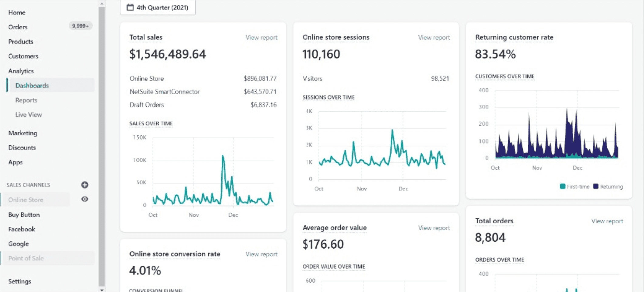This screenshot has width=644, height=292.
Task: Click the Online store sessions title
Action: 336,37
